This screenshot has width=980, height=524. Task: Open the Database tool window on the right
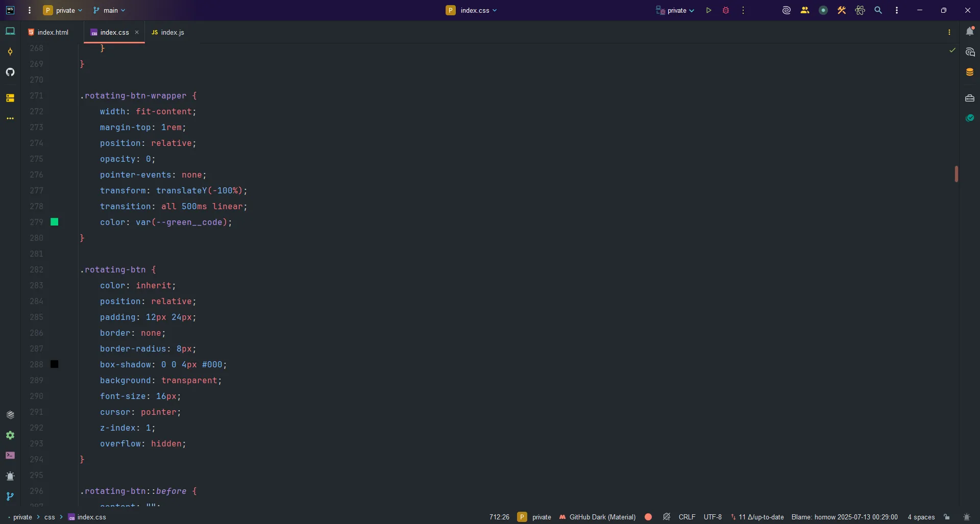970,72
